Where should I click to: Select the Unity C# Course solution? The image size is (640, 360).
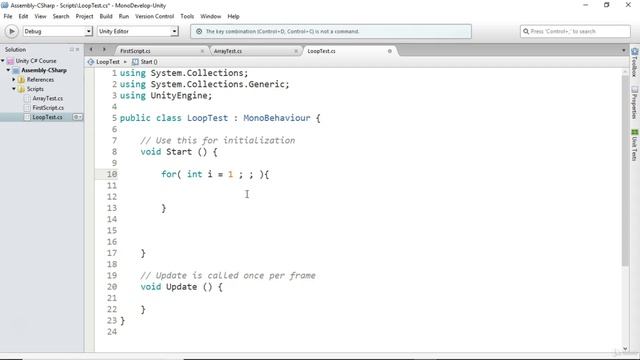36,61
